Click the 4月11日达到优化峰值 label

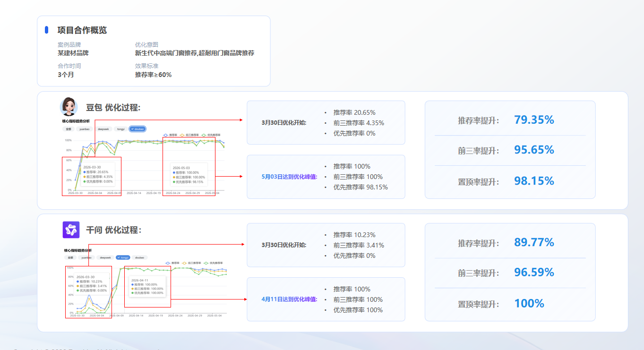click(x=289, y=299)
